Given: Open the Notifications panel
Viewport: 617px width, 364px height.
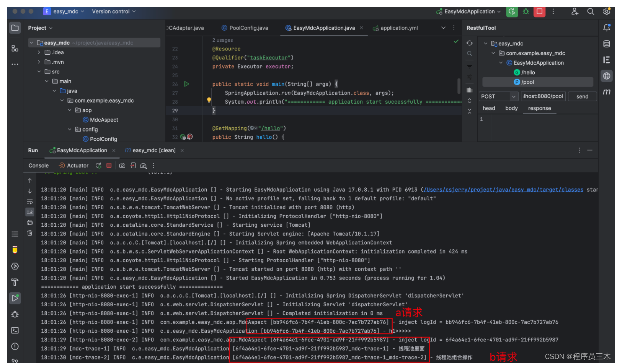Looking at the screenshot, I should [x=607, y=28].
